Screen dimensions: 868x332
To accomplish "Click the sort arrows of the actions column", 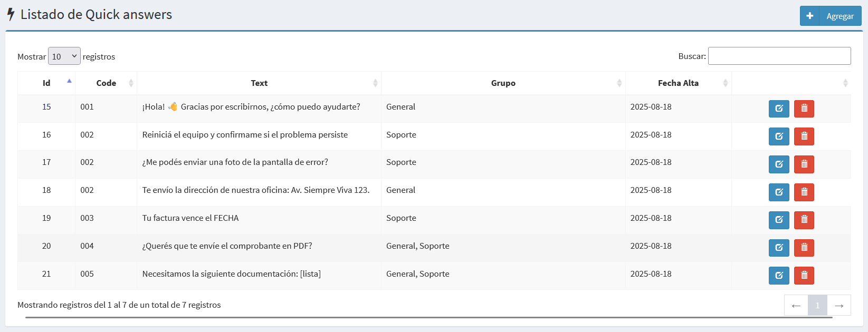I will (x=845, y=83).
